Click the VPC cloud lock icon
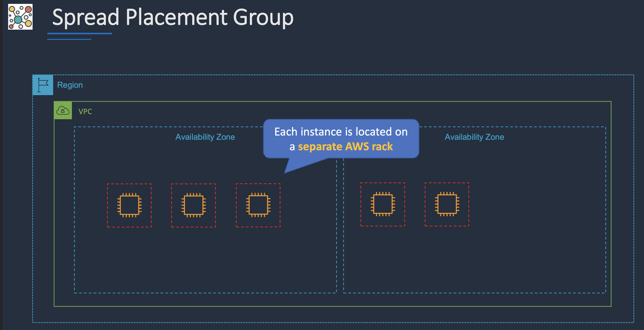This screenshot has height=330, width=644. [x=63, y=111]
